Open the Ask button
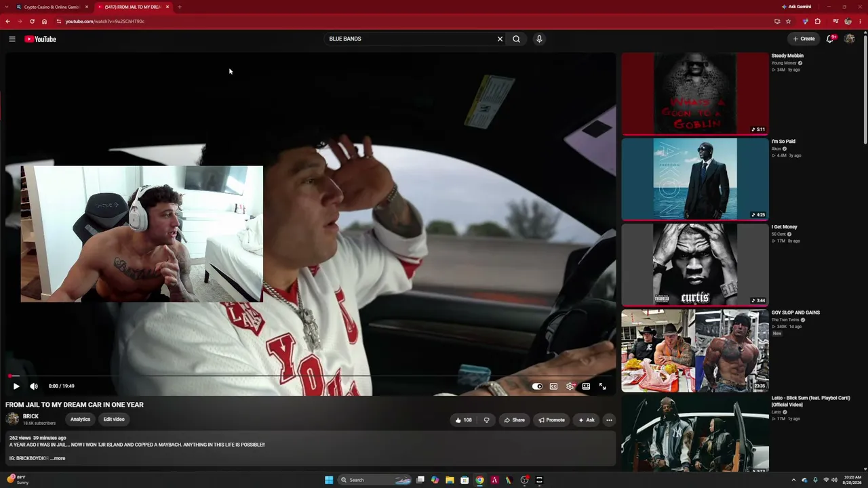The height and width of the screenshot is (488, 868). coord(587,420)
